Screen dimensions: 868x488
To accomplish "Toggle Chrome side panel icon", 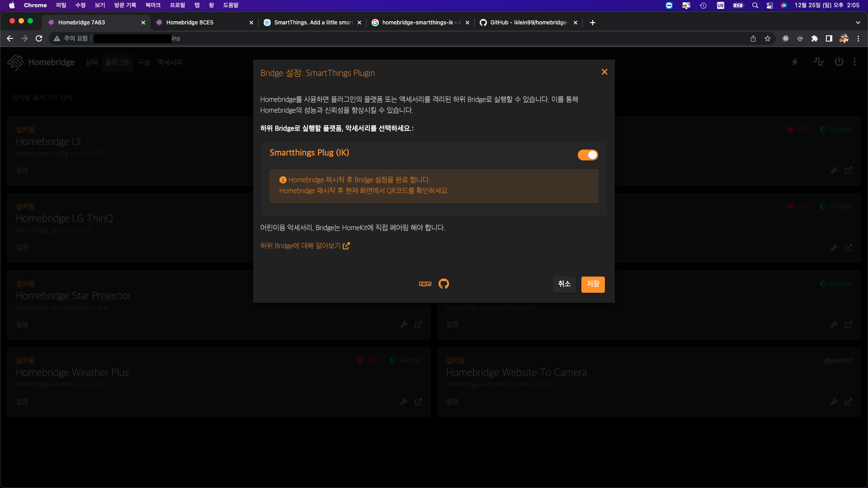I will 829,39.
